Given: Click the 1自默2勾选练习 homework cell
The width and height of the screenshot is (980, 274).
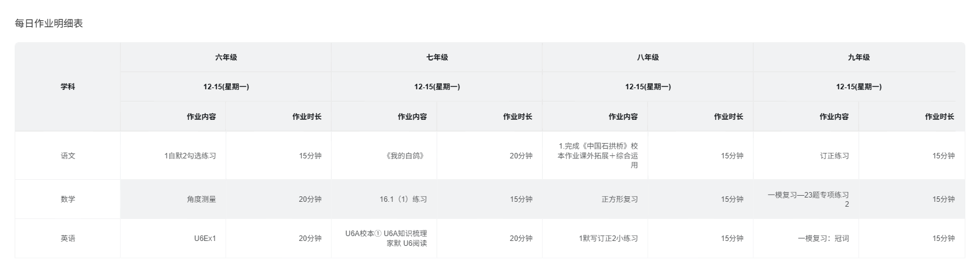Looking at the screenshot, I should [190, 156].
